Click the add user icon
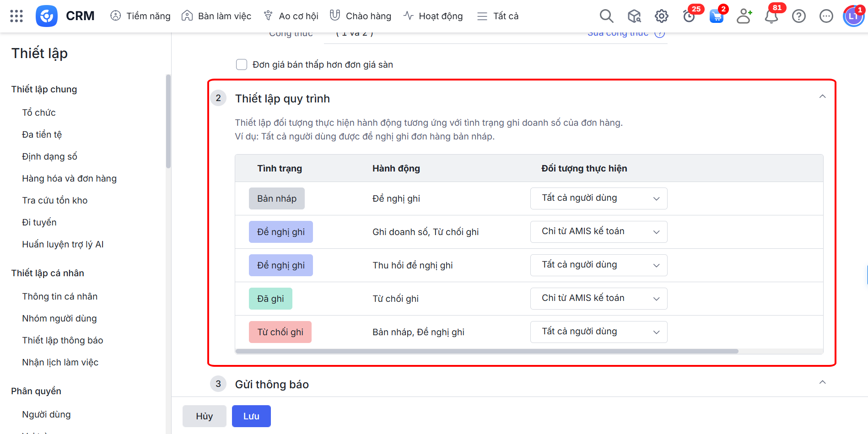 point(744,16)
